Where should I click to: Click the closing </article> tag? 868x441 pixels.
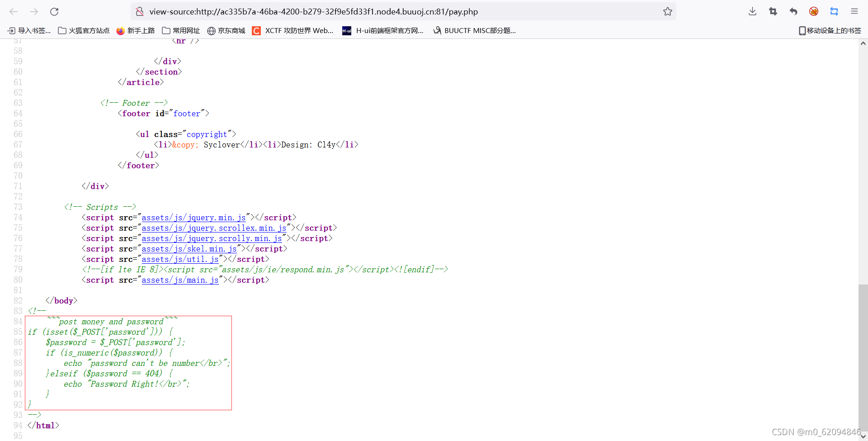click(141, 82)
